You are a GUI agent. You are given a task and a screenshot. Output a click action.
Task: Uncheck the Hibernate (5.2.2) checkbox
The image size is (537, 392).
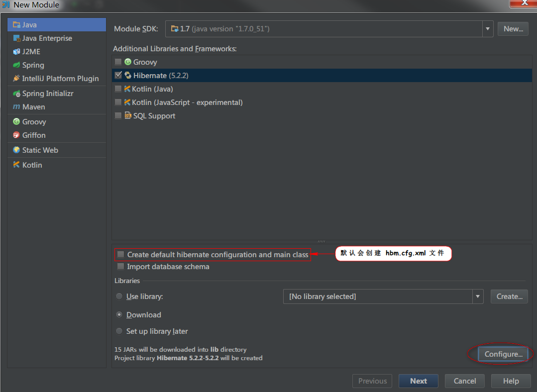pyautogui.click(x=118, y=75)
